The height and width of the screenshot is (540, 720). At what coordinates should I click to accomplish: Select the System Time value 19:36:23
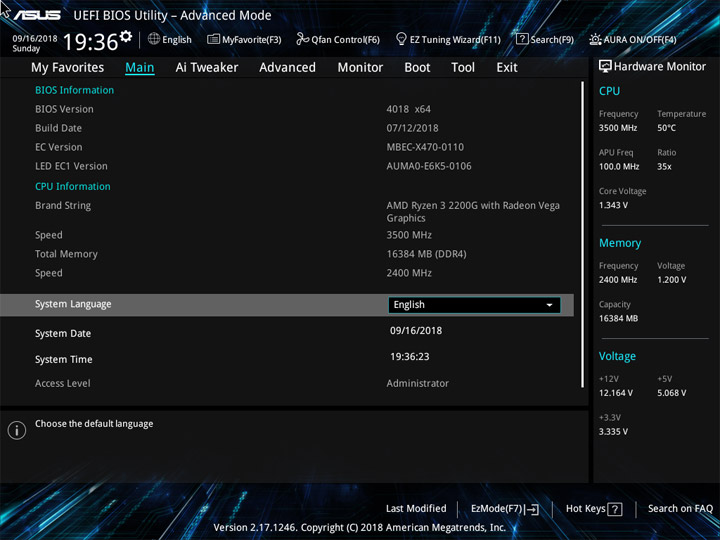[410, 357]
